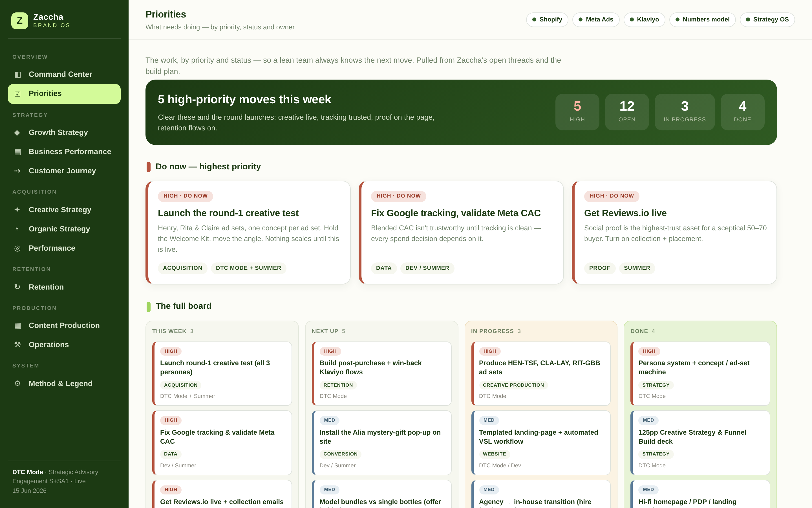Click the DONE column header
Screen dimensions: 812x508
coord(643,331)
